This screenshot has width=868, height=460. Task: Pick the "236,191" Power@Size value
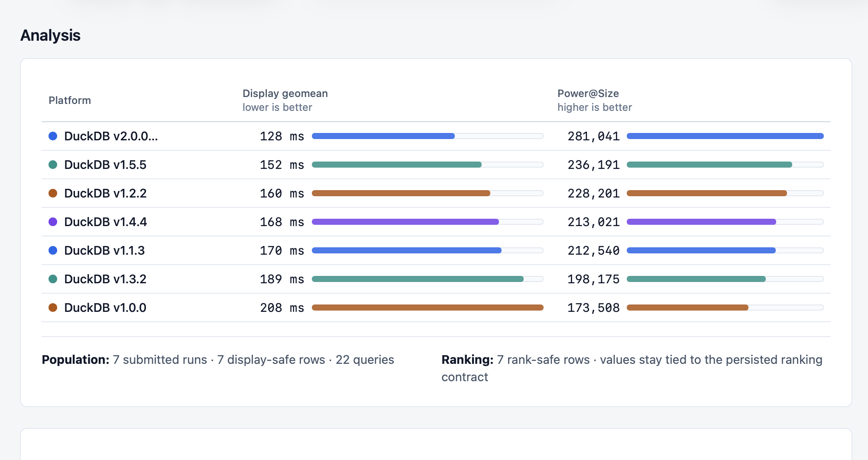coord(593,165)
